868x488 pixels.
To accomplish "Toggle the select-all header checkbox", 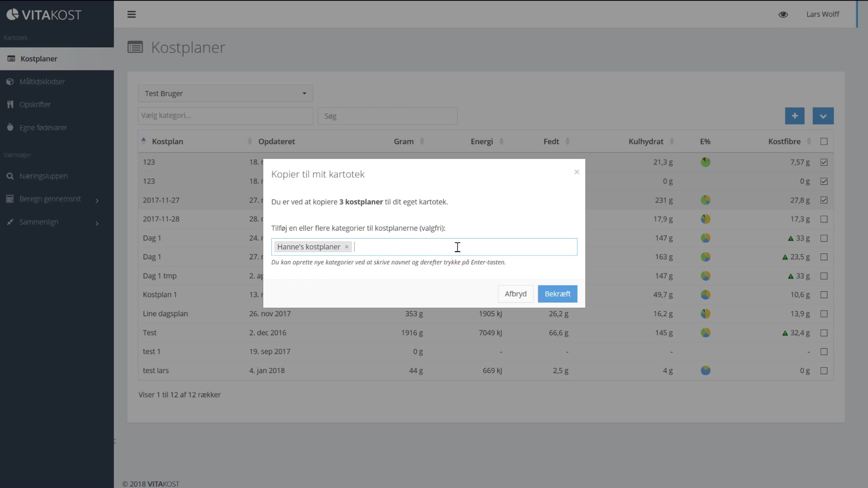I will click(824, 141).
